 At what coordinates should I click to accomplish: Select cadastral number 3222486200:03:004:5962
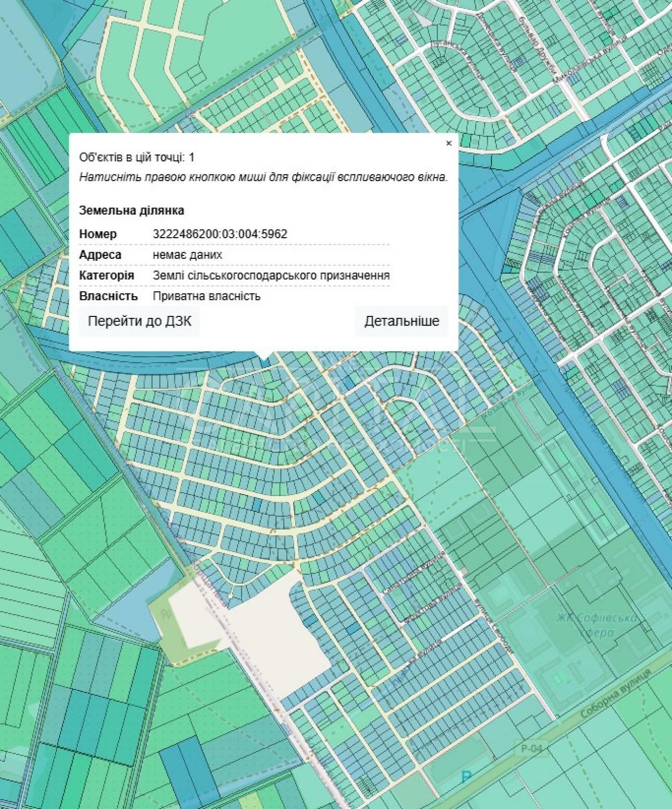220,234
